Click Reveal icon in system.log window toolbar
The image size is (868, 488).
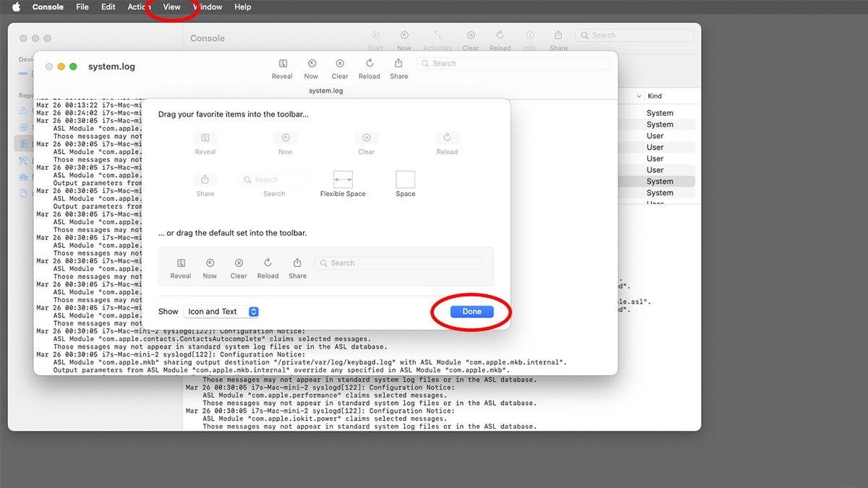point(282,64)
